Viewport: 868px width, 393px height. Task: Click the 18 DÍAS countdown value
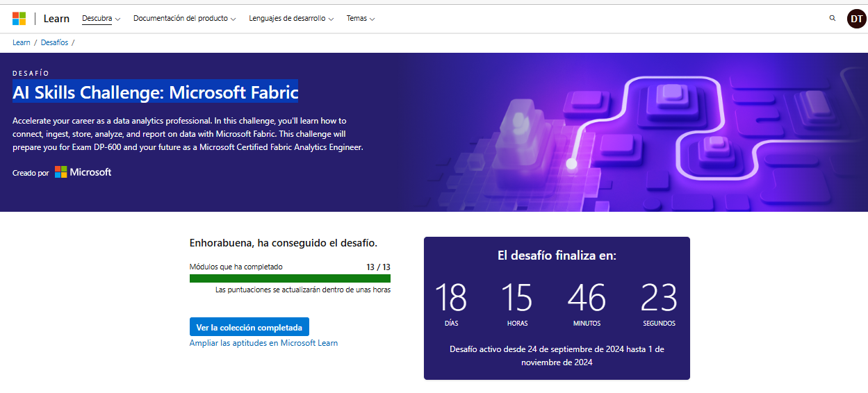tap(452, 303)
